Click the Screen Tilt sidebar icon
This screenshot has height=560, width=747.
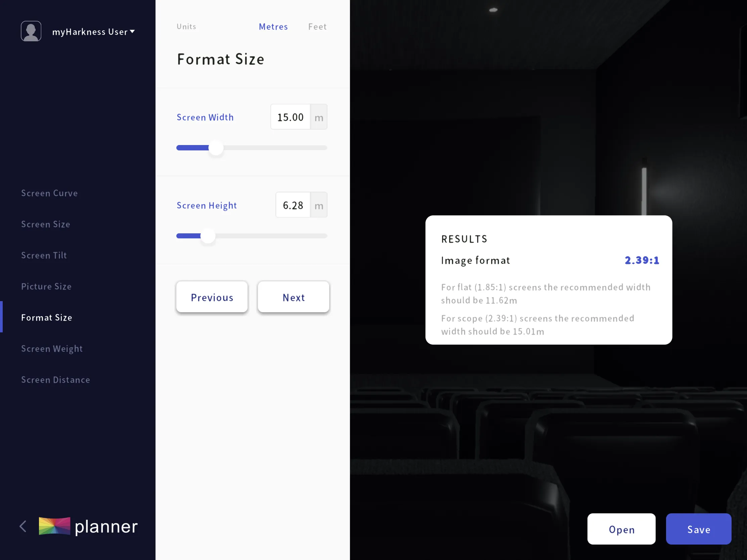pyautogui.click(x=44, y=255)
